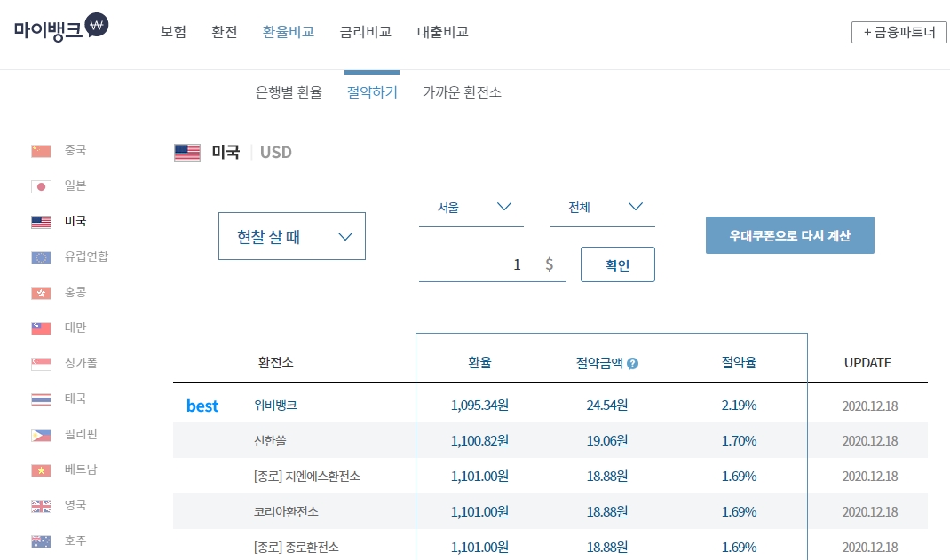Select the Vietnam flag icon
Viewport: 950px width, 560px height.
pos(41,470)
